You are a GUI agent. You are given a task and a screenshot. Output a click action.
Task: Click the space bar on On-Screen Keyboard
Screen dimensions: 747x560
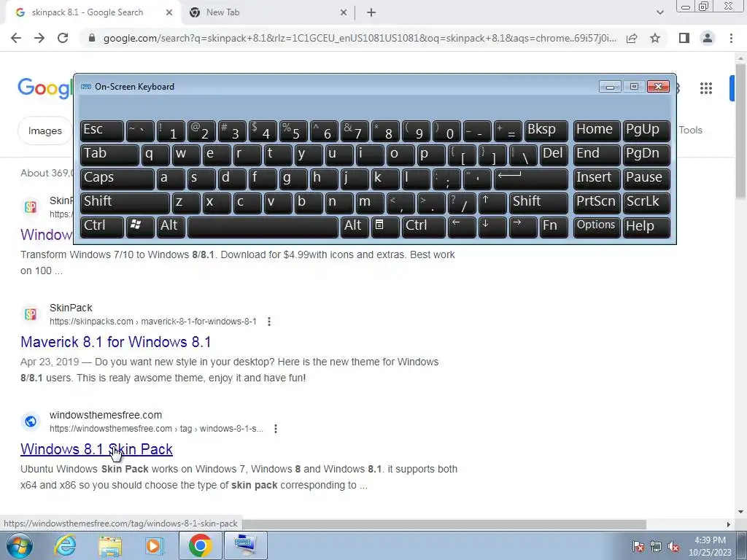(263, 227)
